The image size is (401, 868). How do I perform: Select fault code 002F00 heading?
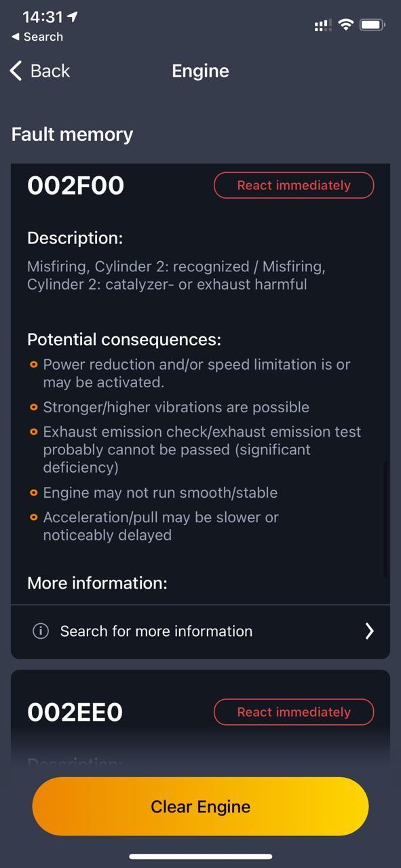75,185
